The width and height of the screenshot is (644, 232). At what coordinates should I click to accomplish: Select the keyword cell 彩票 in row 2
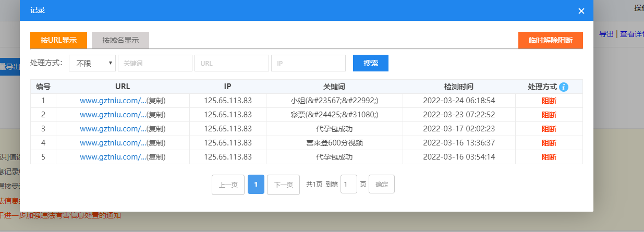(x=334, y=115)
